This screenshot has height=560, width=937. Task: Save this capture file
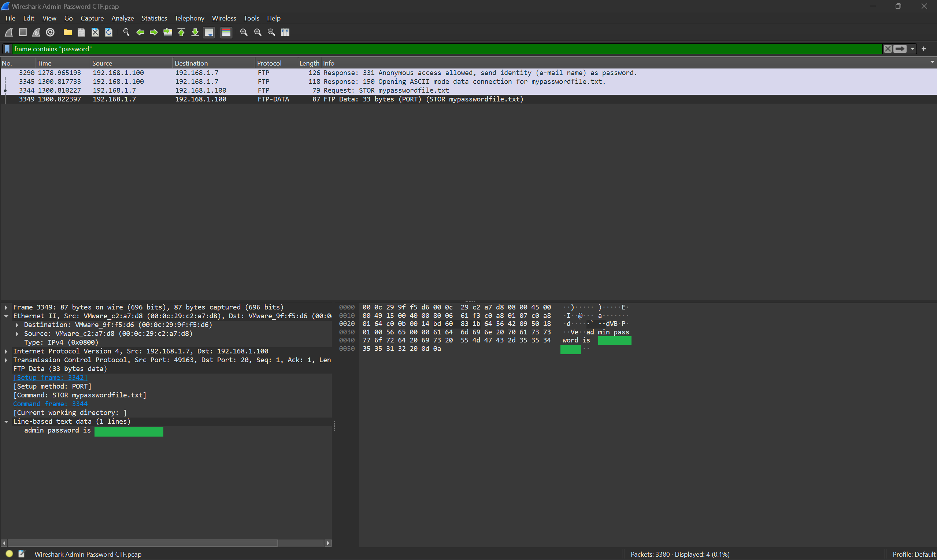point(81,32)
